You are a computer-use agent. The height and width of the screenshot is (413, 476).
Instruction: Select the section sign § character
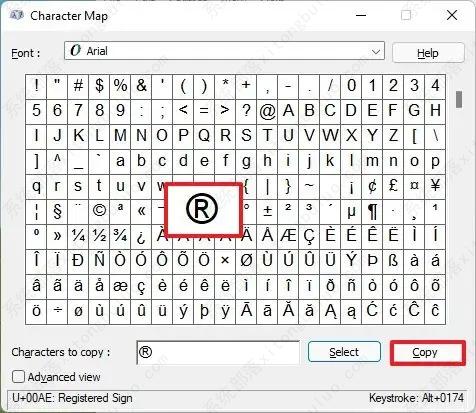click(x=57, y=211)
